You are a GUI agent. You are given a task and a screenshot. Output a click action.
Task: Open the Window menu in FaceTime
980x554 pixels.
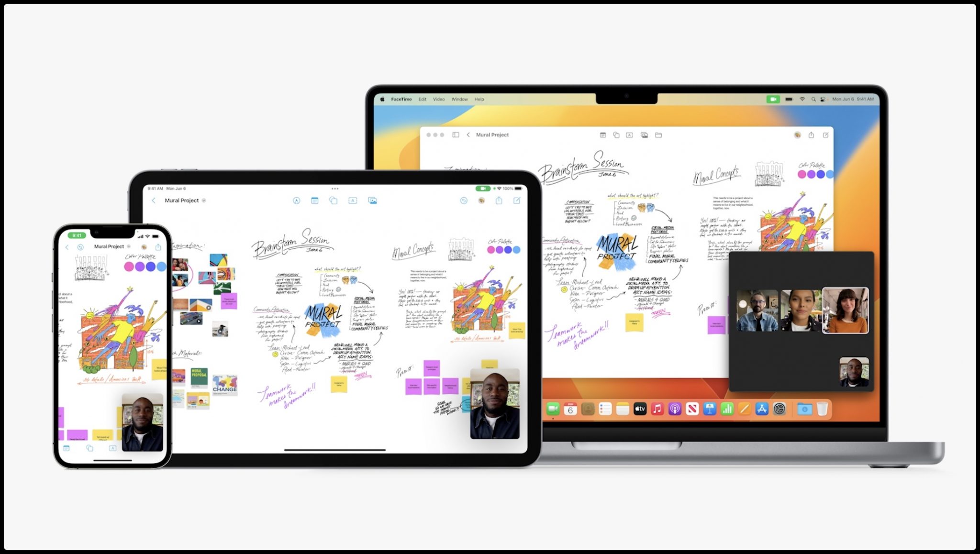pos(459,99)
